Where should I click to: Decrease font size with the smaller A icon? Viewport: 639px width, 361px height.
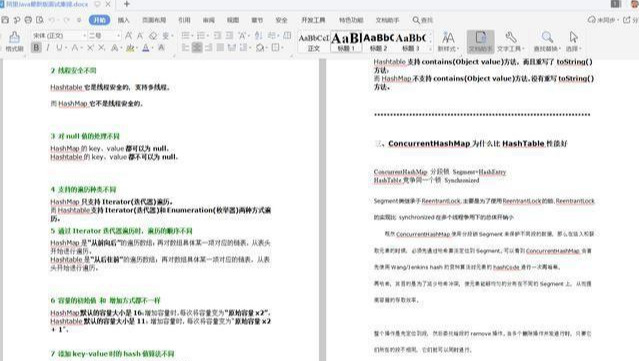click(140, 36)
